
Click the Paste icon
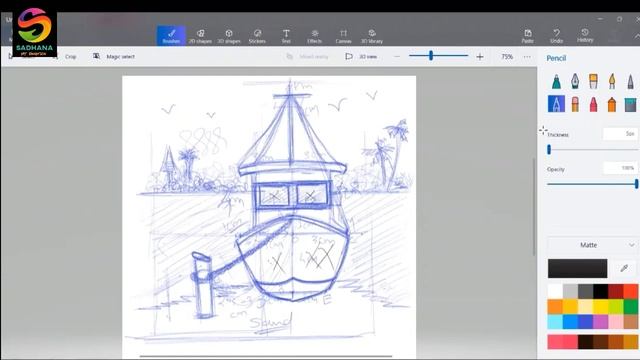coord(528,36)
